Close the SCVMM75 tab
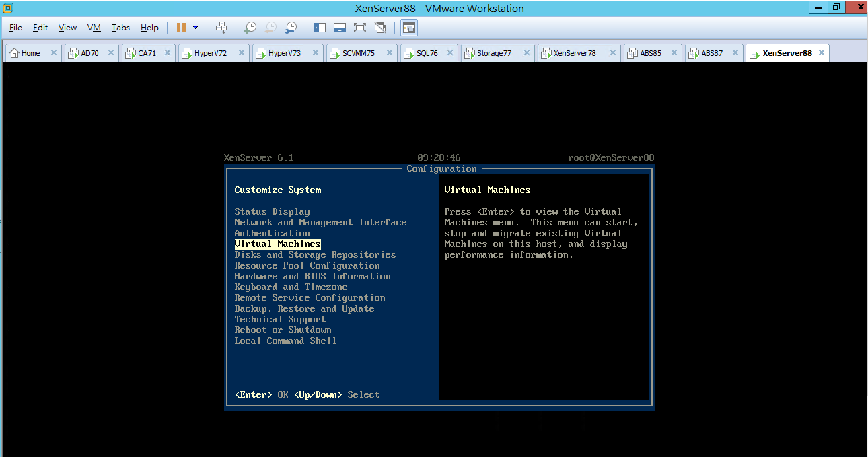Screen dimensions: 868x457 [390, 53]
